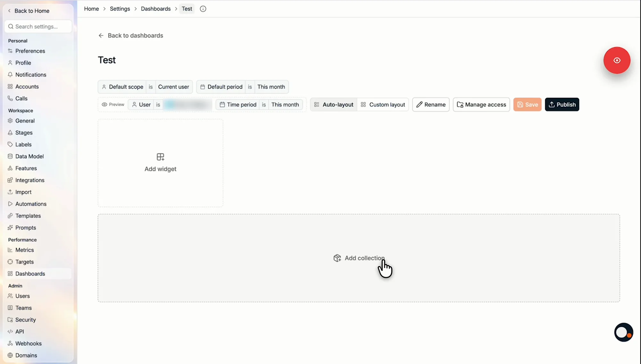Click the Save button
This screenshot has width=641, height=364.
pos(527,104)
